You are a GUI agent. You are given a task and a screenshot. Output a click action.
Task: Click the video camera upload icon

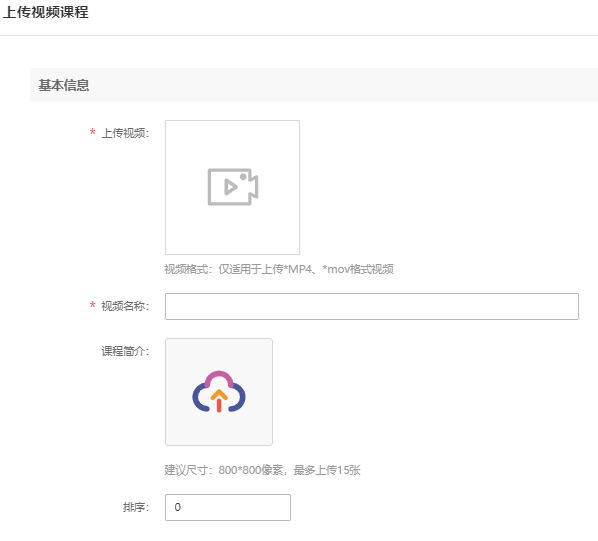233,187
